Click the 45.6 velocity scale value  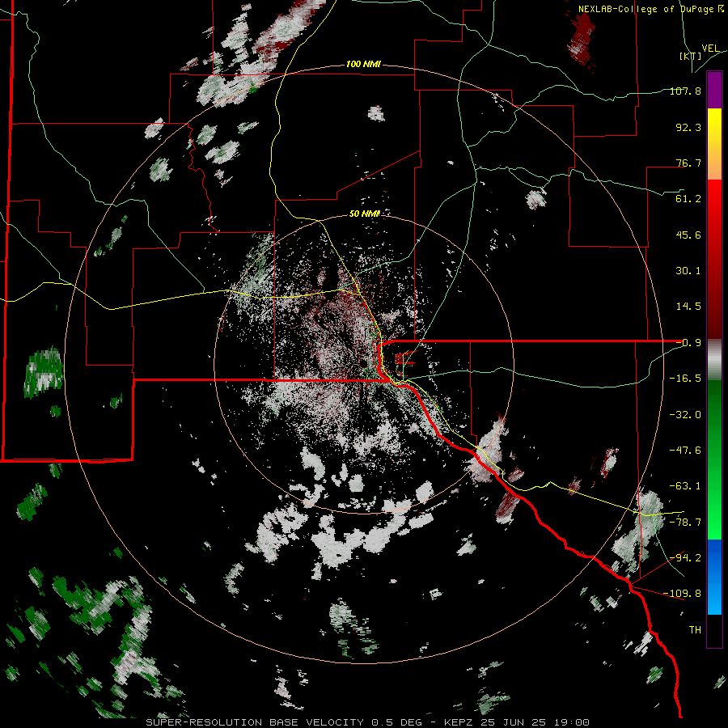[688, 235]
